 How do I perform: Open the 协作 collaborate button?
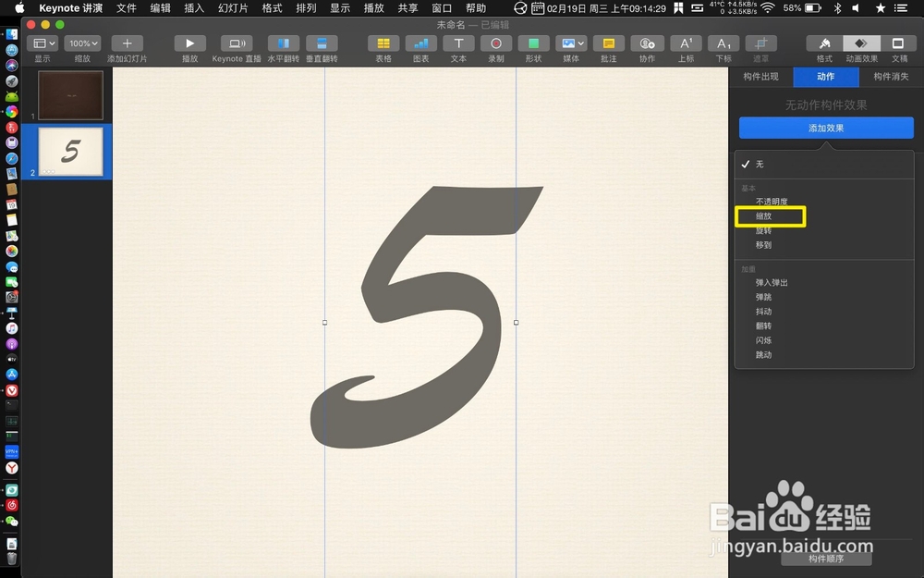pyautogui.click(x=647, y=43)
